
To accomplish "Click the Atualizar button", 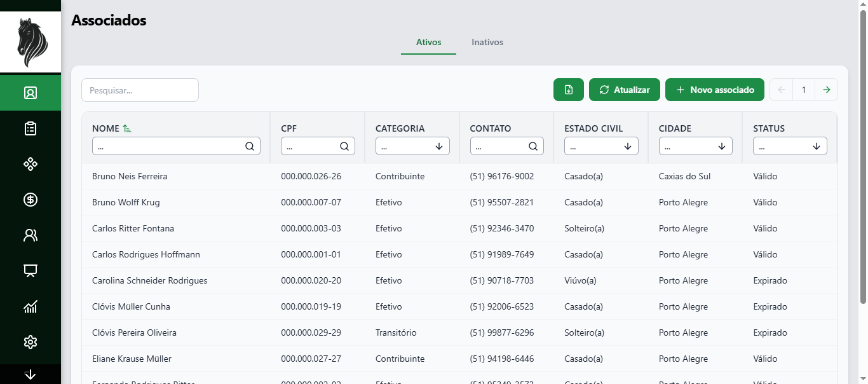I will coord(625,90).
